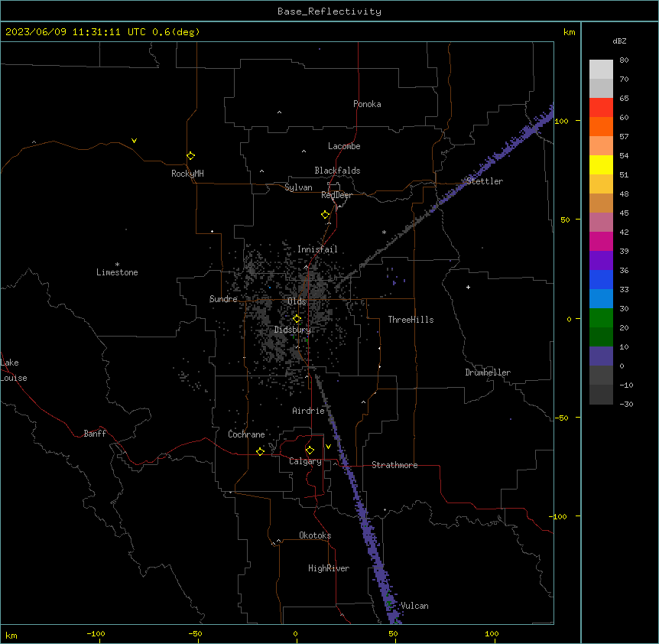The image size is (659, 644).
Task: Select the Sylvan label
Action: [298, 187]
